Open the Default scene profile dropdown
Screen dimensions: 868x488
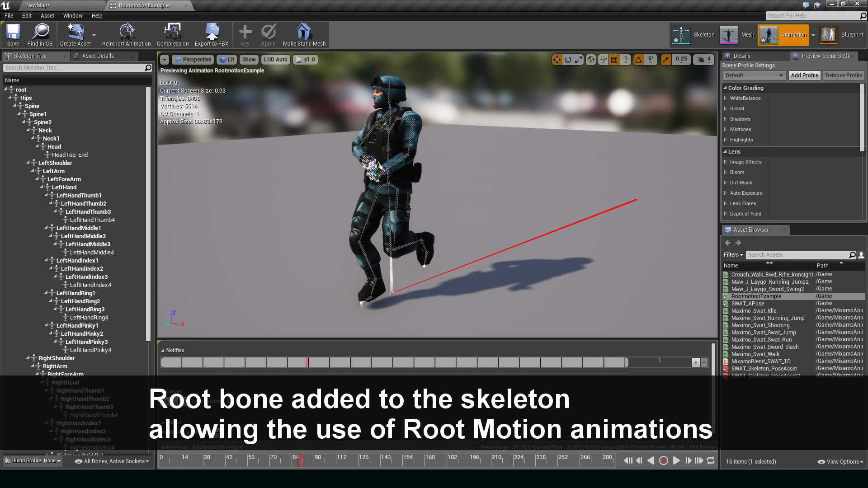click(754, 75)
